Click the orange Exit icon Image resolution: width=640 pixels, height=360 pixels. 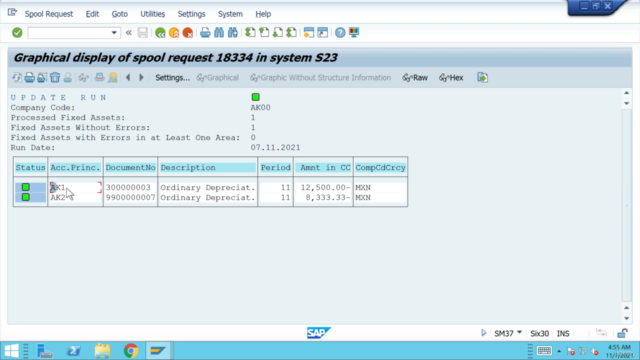click(x=174, y=33)
